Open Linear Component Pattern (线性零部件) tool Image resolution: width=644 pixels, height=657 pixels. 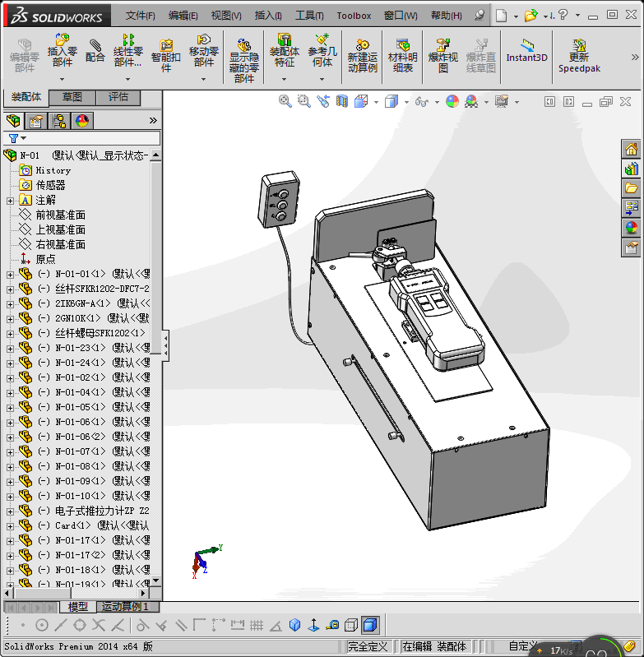[x=127, y=51]
